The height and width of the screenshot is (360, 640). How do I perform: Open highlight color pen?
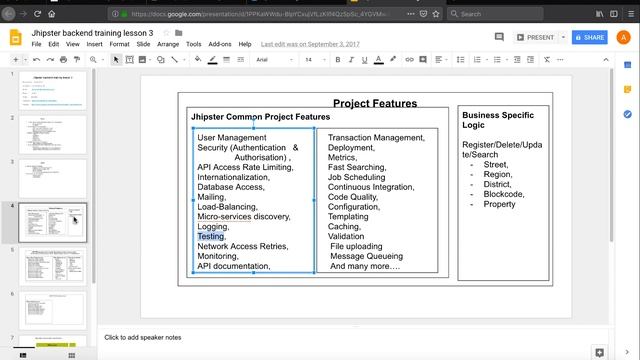point(393,60)
